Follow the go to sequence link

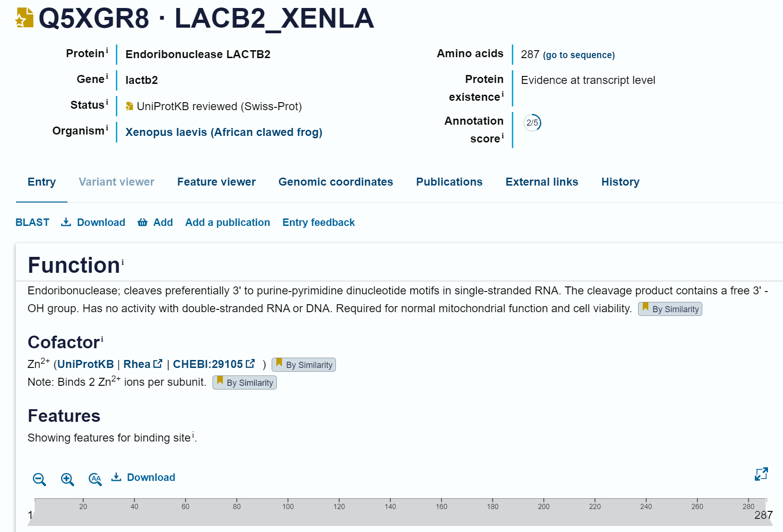tap(578, 55)
